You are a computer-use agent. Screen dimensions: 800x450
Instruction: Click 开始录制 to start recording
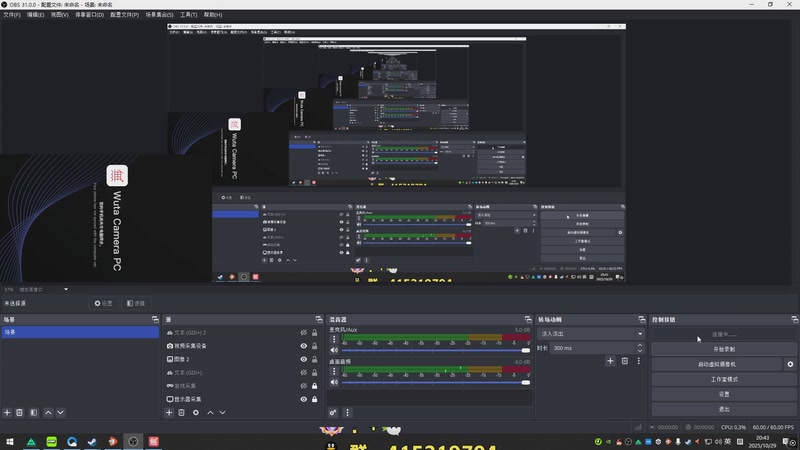(x=723, y=349)
